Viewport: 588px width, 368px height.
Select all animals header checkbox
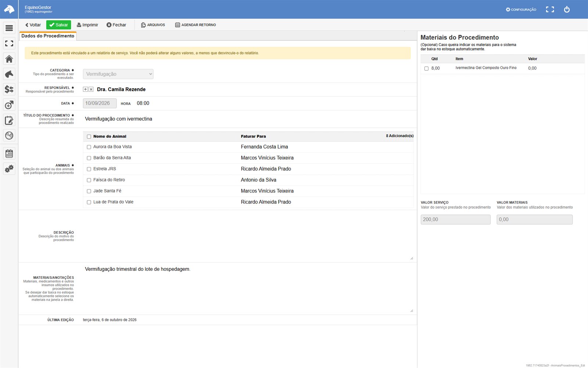(x=89, y=137)
